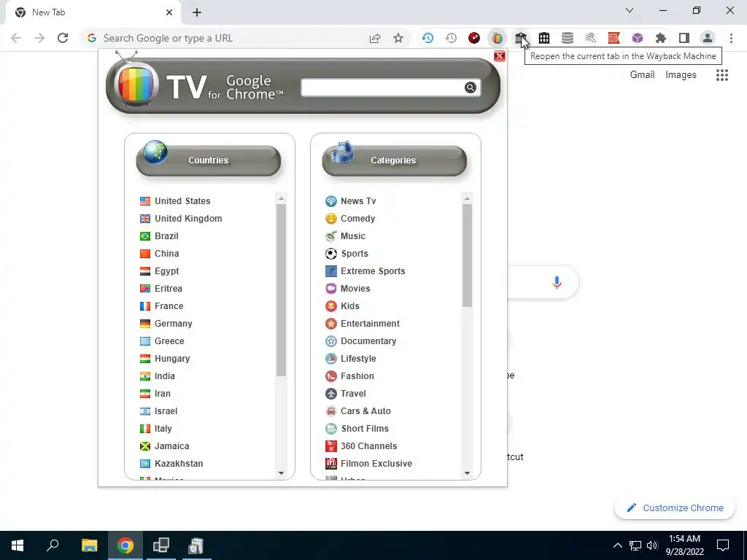Open Chrome's three-dot menu
747x560 pixels.
coord(731,38)
